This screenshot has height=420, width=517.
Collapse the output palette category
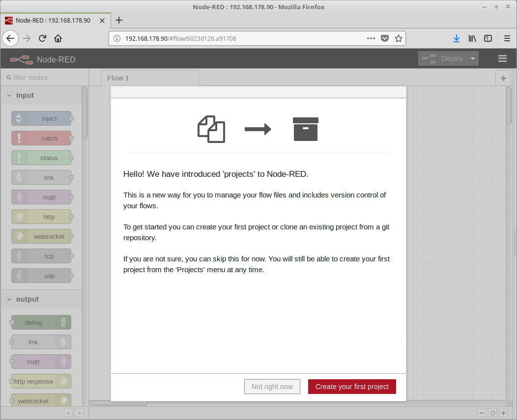[x=9, y=299]
